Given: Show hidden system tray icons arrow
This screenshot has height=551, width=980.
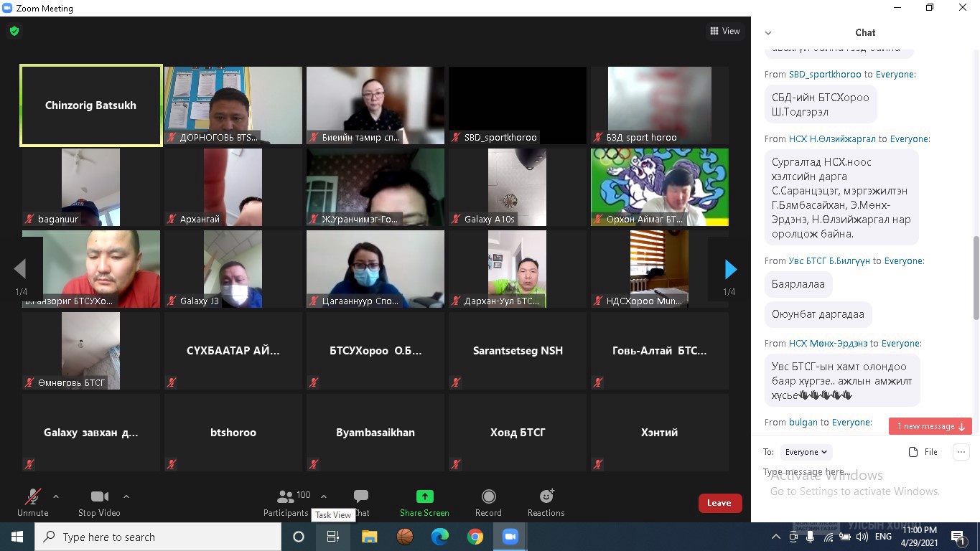Looking at the screenshot, I should click(x=776, y=537).
